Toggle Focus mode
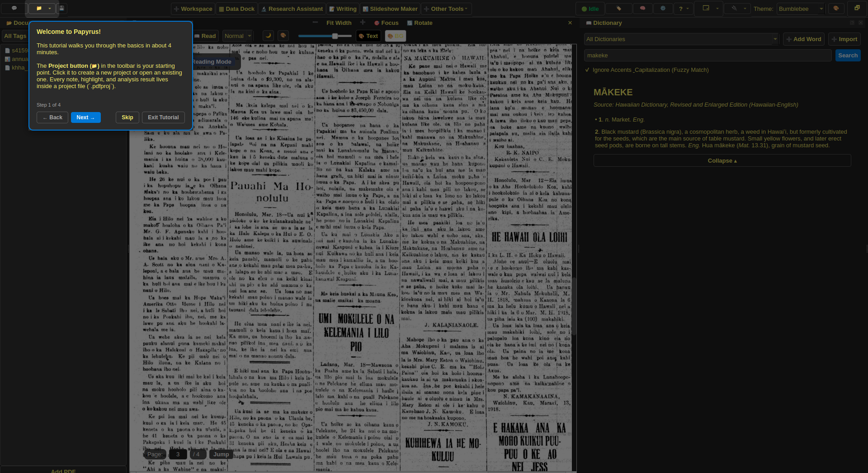 [387, 23]
